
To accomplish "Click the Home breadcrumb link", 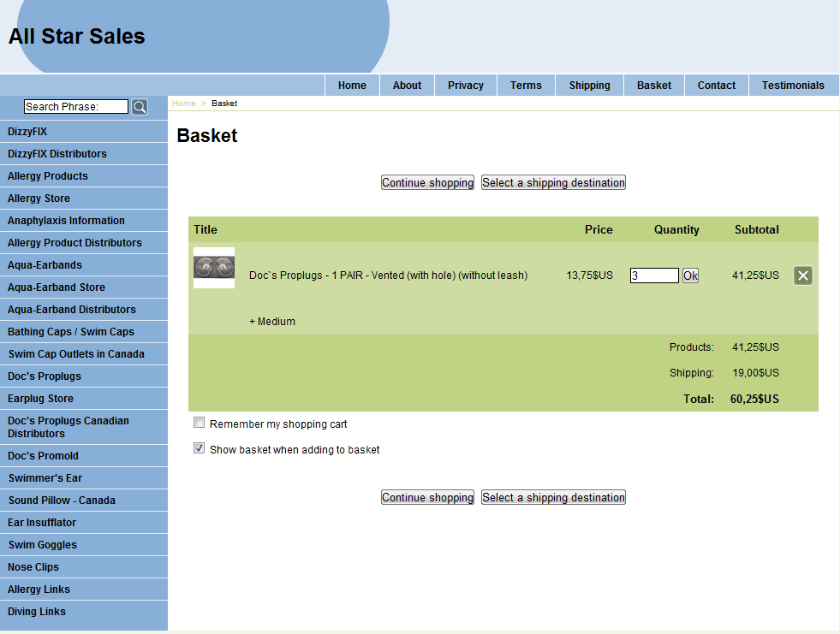I will pos(183,104).
